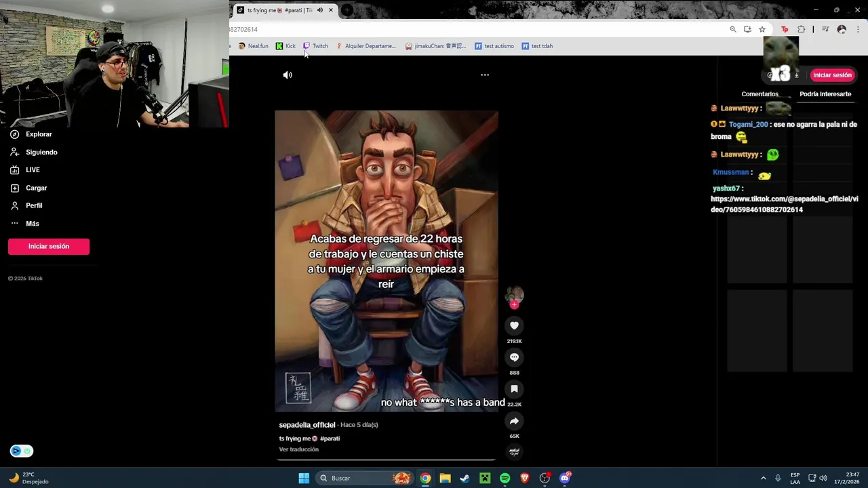
Task: Open the weather widget showing 23°C
Action: pyautogui.click(x=28, y=478)
